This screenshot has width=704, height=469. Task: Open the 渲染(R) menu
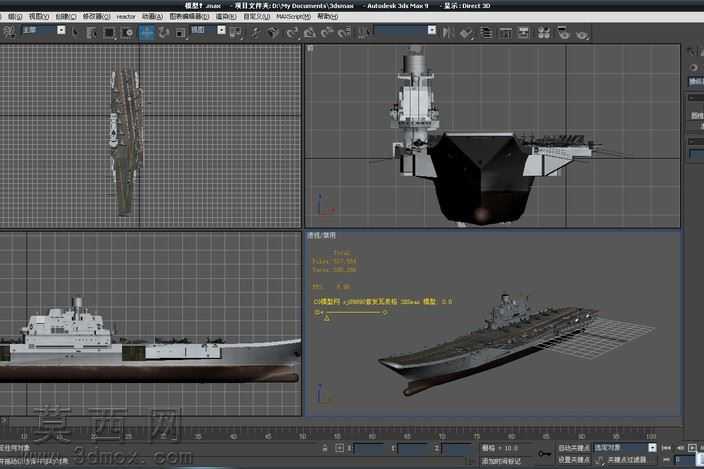click(x=226, y=17)
